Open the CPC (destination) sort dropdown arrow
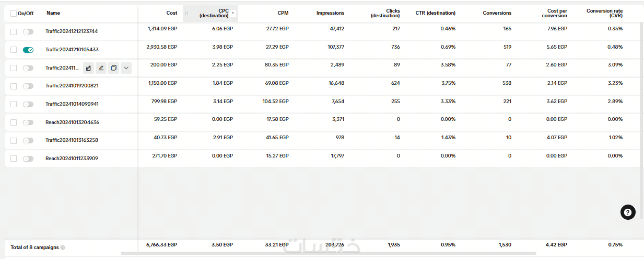The image size is (644, 259). tap(233, 13)
